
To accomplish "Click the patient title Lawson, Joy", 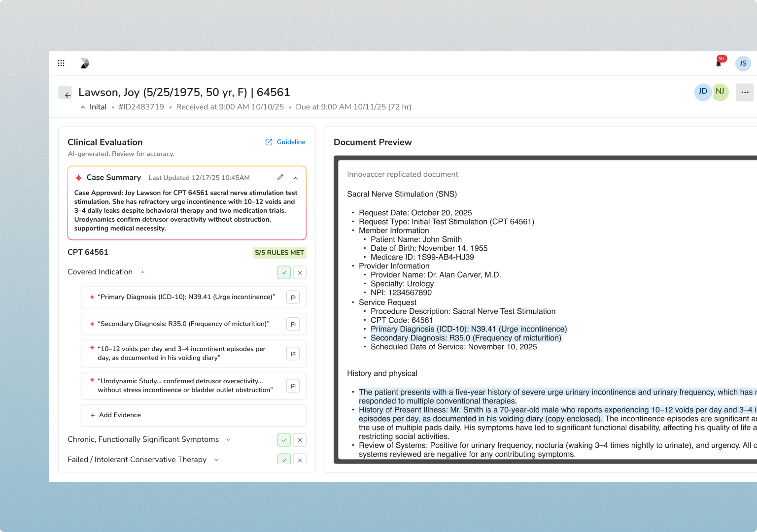I will coord(184,92).
